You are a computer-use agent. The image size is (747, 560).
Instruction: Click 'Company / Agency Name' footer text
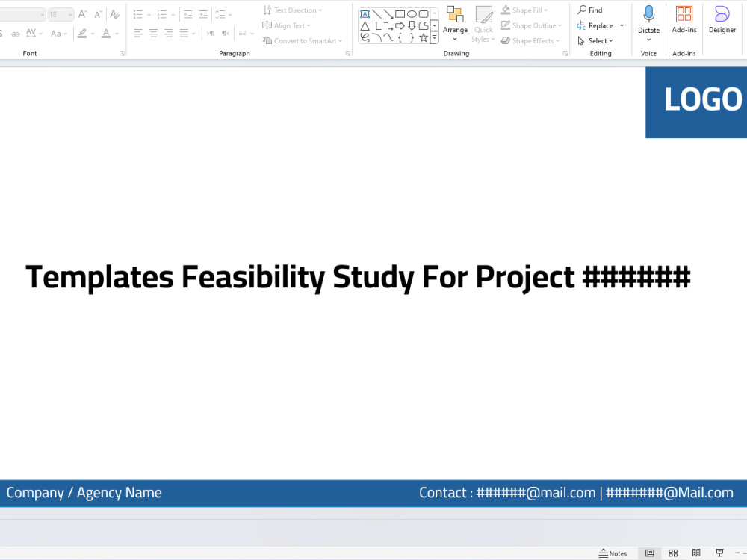click(x=84, y=492)
